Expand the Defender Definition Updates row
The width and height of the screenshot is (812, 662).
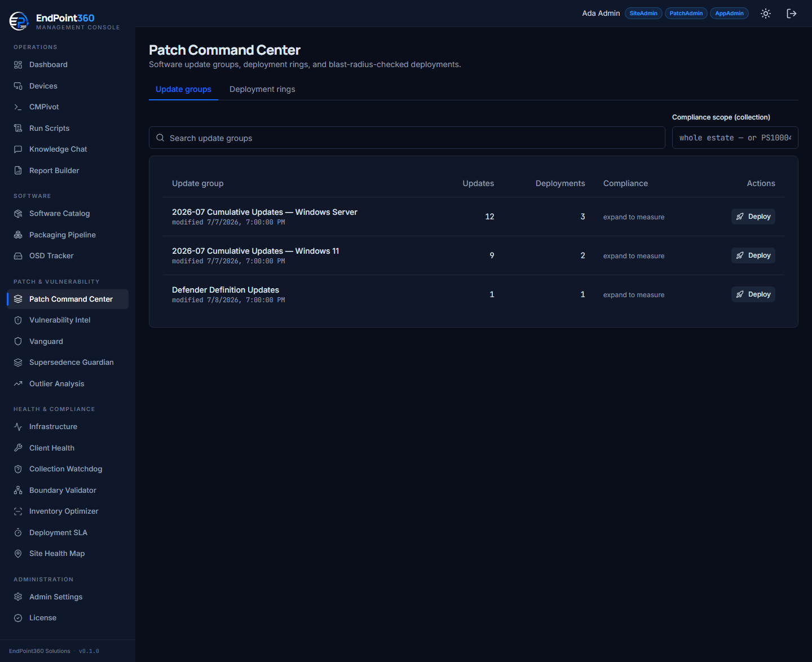pyautogui.click(x=474, y=294)
